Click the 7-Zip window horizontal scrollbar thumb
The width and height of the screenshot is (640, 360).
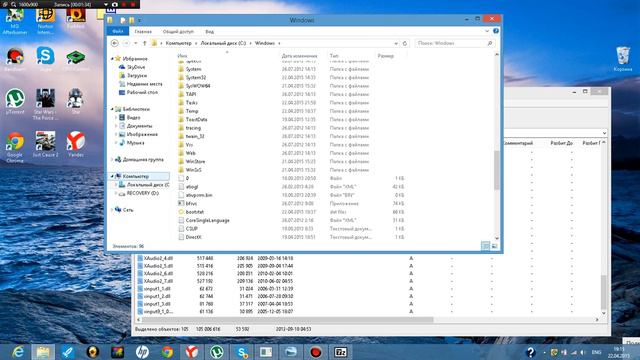click(287, 320)
